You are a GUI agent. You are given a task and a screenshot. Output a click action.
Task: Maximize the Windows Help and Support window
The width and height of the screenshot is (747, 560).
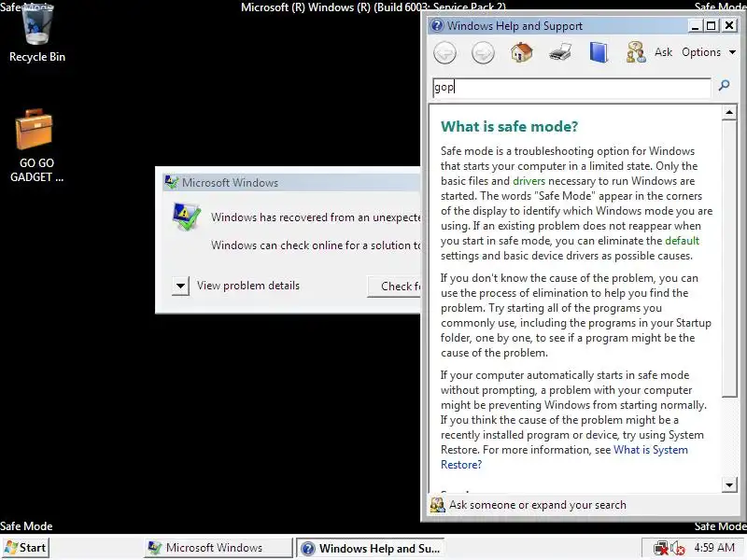712,26
